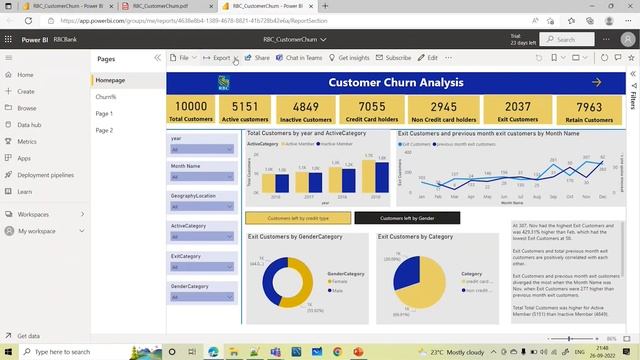The image size is (640, 360).
Task: Open the GenderCategory slicer dropdown
Action: pos(202,297)
